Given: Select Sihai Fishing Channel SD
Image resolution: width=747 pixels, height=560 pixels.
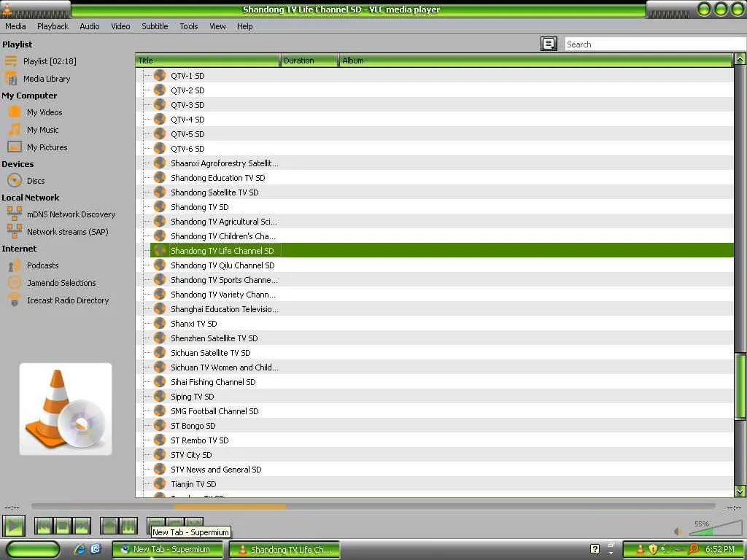Looking at the screenshot, I should [x=213, y=382].
